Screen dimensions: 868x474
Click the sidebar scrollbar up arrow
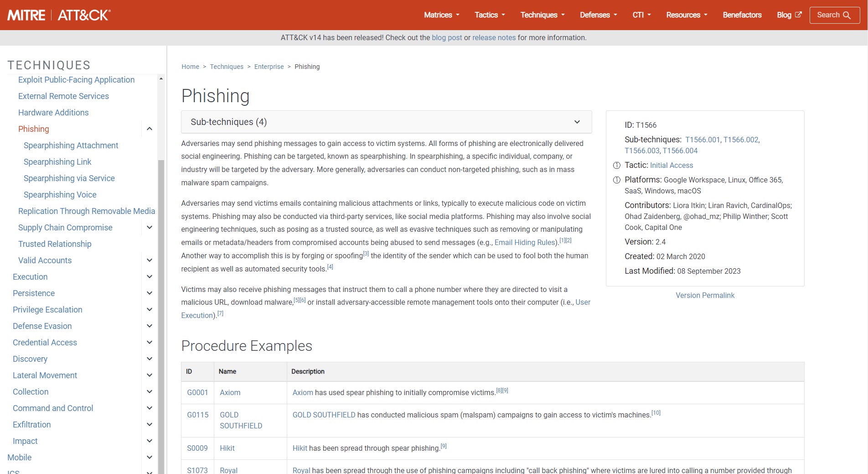tap(161, 79)
